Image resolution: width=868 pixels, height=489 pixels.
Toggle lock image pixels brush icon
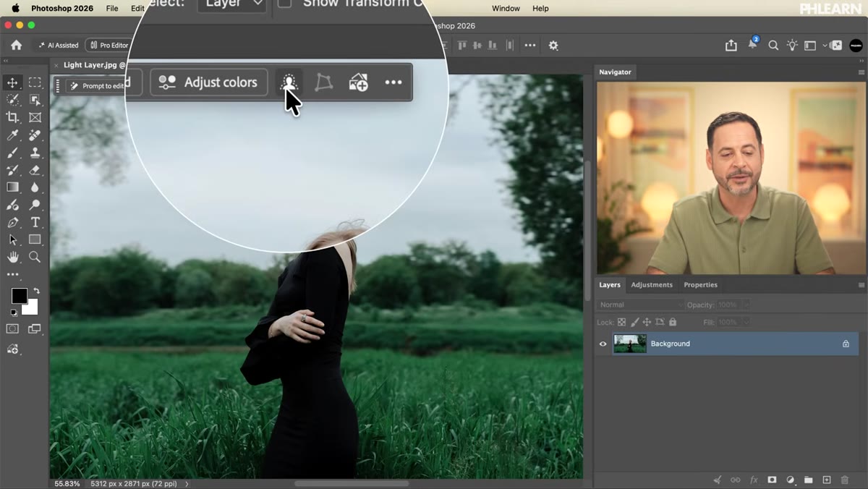[634, 322]
